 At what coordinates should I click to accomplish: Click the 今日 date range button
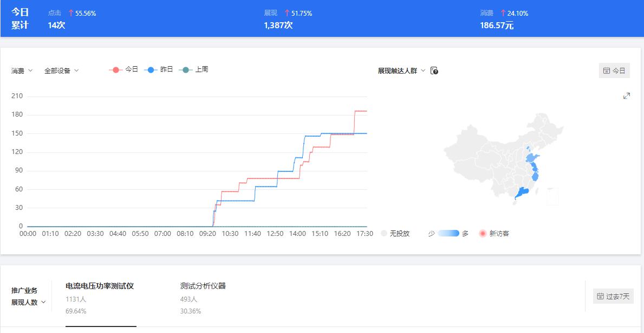coord(614,70)
